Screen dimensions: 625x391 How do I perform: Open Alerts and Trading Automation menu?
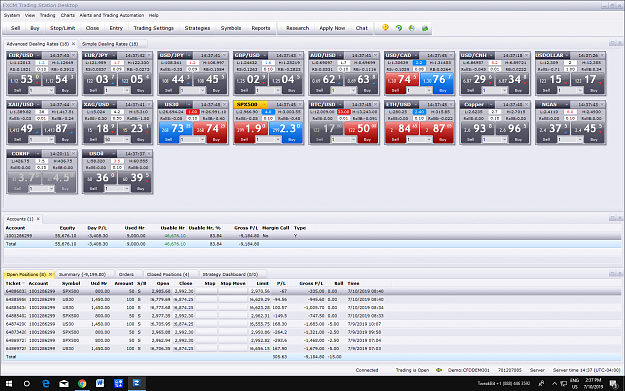(x=112, y=15)
